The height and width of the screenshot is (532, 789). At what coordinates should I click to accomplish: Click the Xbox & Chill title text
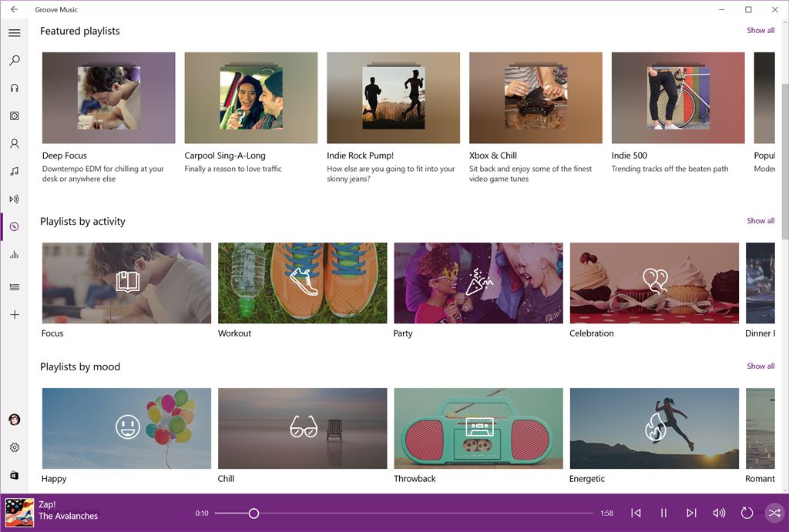493,156
